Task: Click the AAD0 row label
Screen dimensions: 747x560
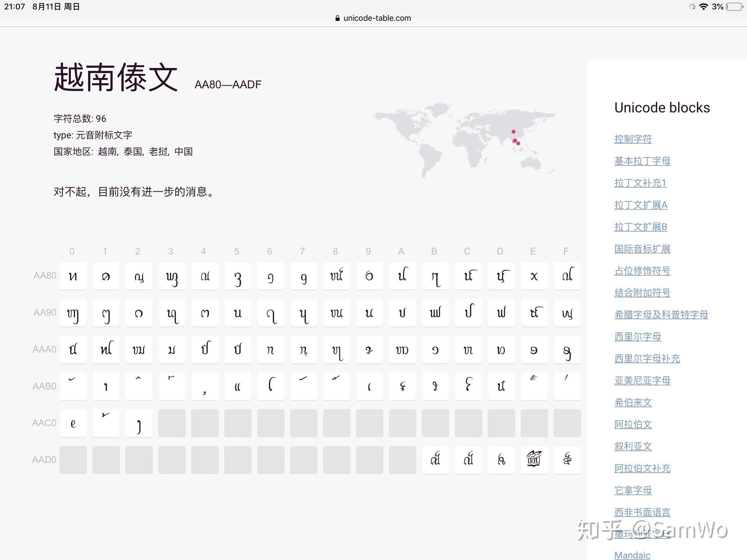Action: point(44,460)
